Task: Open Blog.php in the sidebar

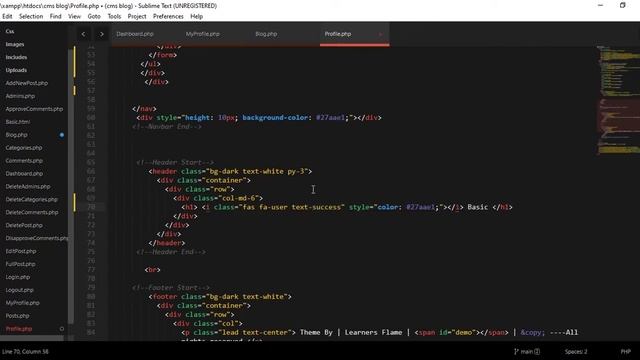Action: [16, 135]
